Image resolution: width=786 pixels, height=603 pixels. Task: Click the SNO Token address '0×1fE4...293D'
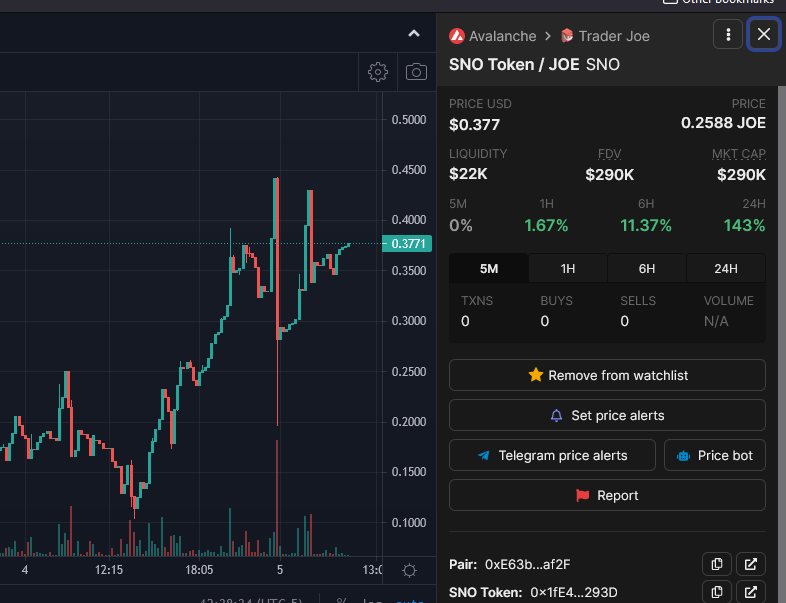pos(573,592)
